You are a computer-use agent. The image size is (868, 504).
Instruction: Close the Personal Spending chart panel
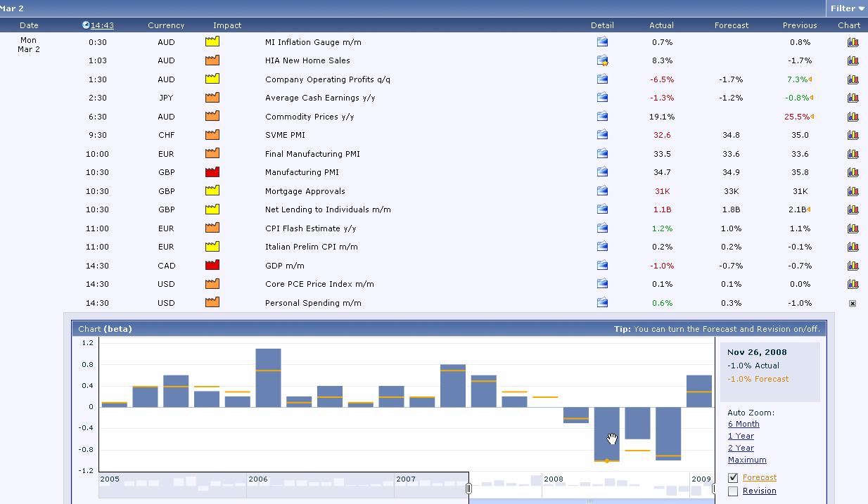click(853, 304)
